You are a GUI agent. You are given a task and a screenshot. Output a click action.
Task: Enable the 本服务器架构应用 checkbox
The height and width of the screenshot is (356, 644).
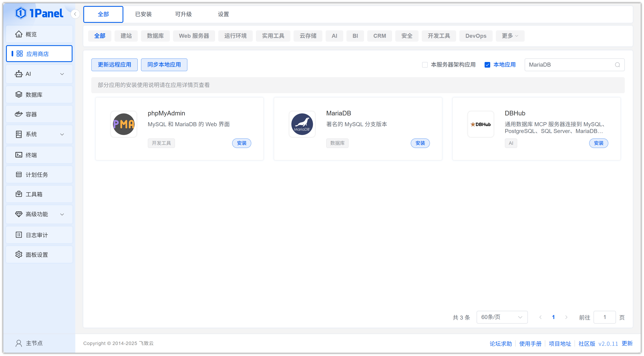pos(425,65)
